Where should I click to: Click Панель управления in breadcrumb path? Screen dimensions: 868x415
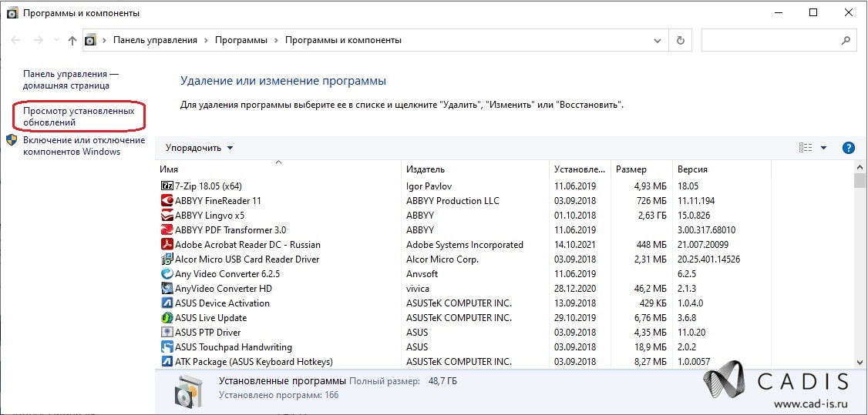155,40
